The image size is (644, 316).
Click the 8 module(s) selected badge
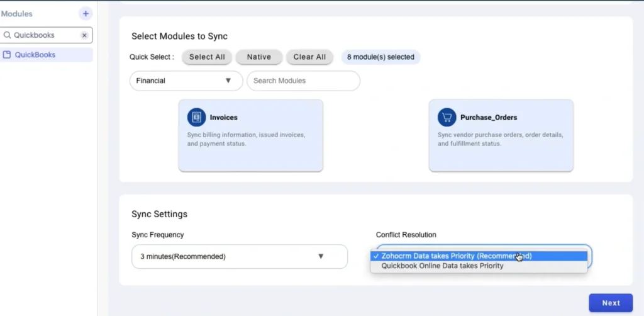(x=380, y=57)
